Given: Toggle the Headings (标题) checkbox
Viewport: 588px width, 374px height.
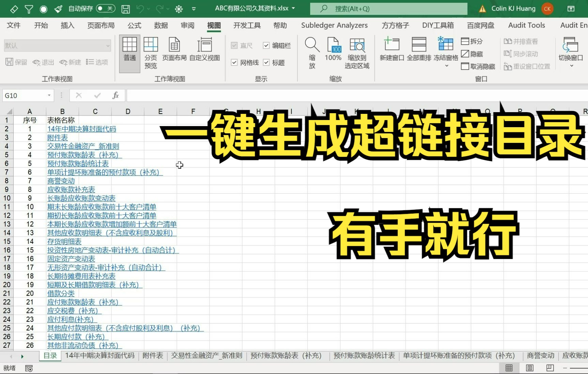Looking at the screenshot, I should click(266, 62).
